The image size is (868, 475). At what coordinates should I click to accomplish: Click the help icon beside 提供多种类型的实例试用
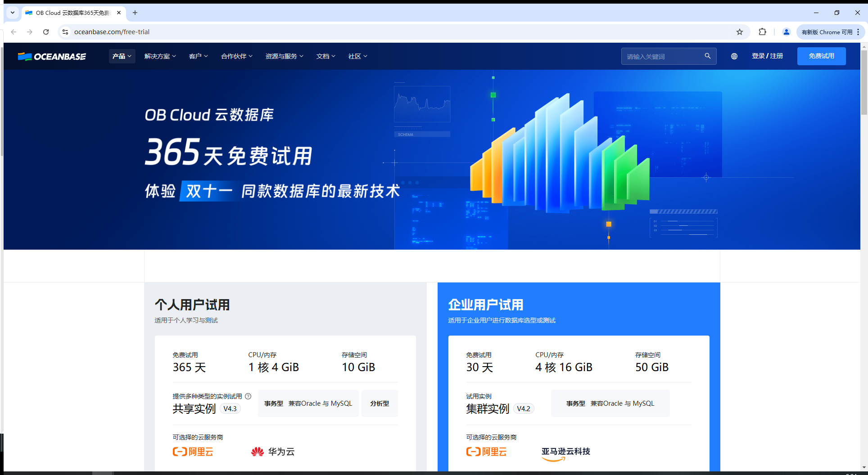[x=249, y=396]
